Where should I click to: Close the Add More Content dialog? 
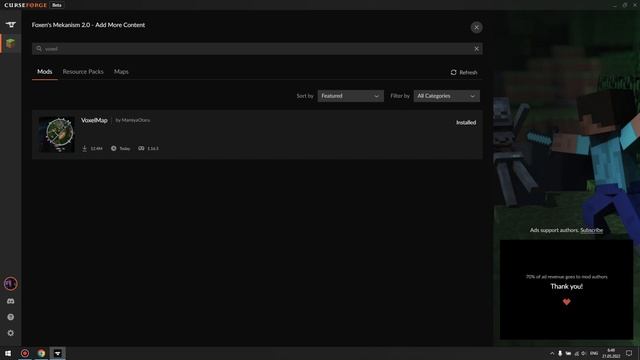(476, 27)
